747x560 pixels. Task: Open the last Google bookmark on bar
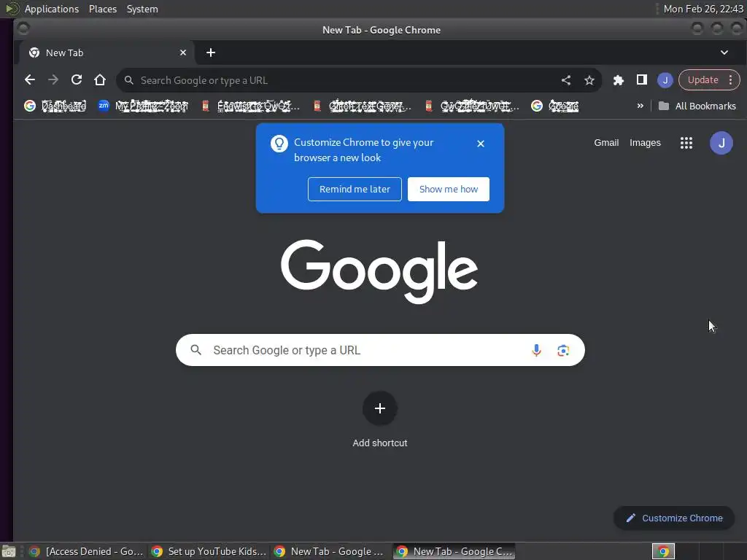(x=555, y=106)
